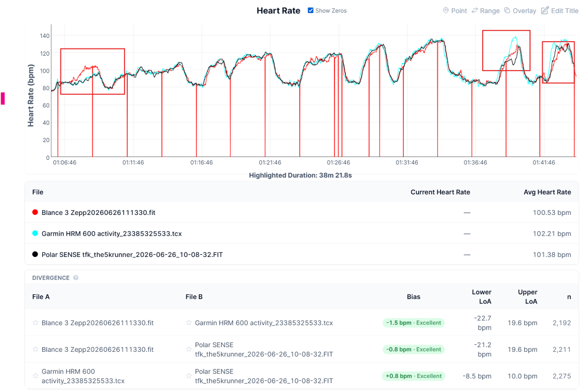581x392 pixels.
Task: Click the Show Zeros label text
Action: (x=331, y=11)
